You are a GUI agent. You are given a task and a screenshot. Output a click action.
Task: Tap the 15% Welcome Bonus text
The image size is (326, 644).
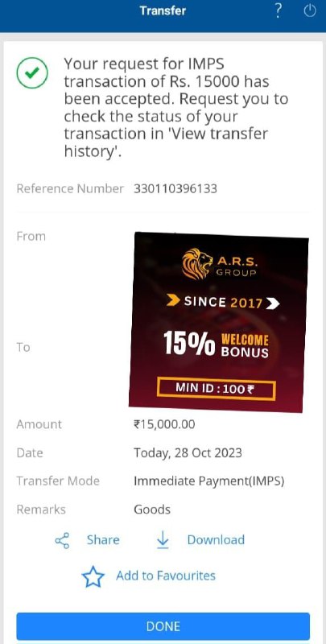(x=216, y=345)
